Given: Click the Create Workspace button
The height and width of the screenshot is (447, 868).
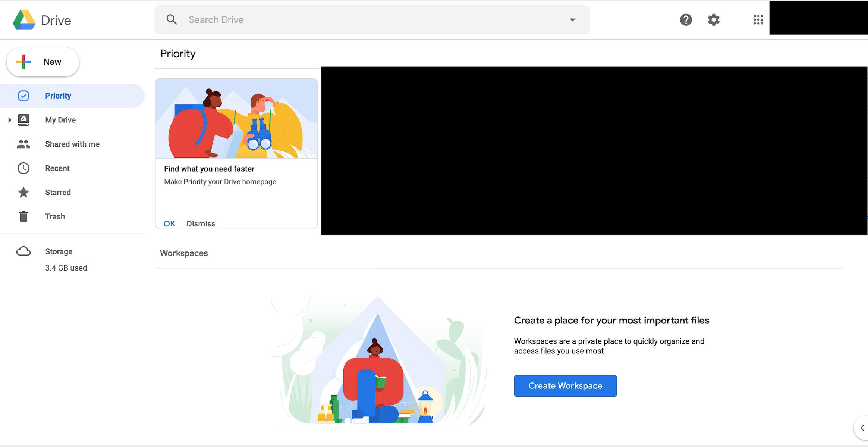Looking at the screenshot, I should pos(565,385).
